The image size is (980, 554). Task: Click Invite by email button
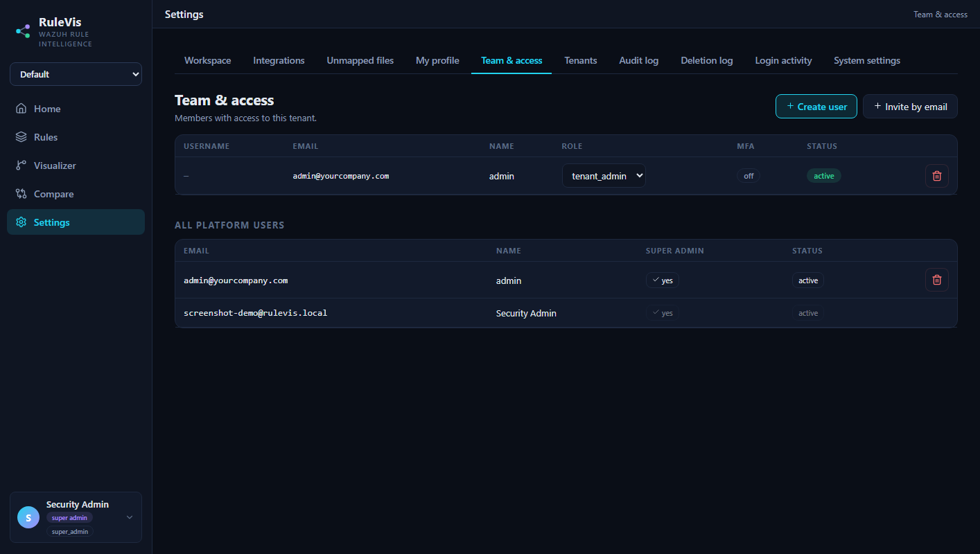pos(910,107)
